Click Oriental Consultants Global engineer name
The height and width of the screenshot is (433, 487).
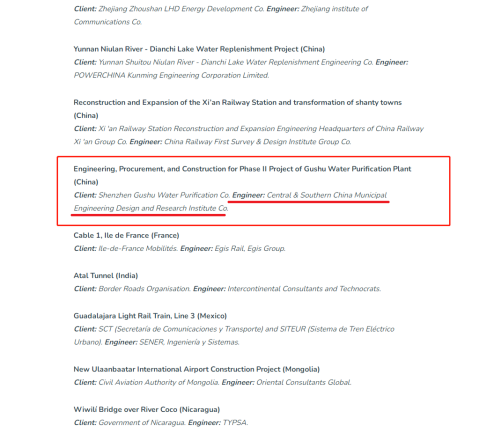pyautogui.click(x=304, y=382)
